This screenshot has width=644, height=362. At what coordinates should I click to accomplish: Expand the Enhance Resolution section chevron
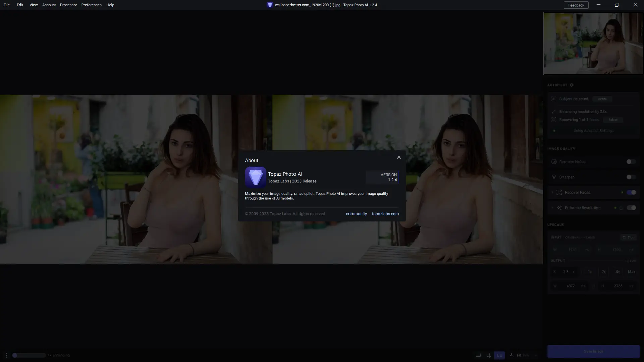click(552, 208)
